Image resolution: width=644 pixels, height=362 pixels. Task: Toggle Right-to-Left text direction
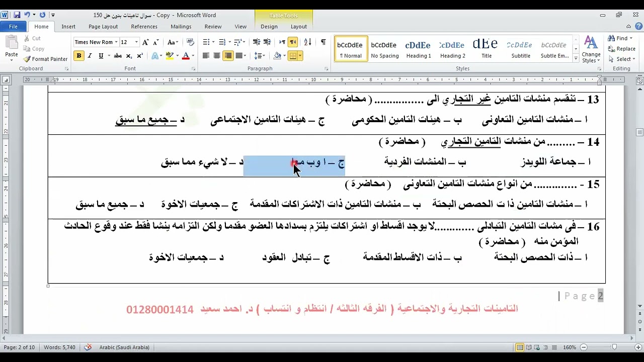293,42
